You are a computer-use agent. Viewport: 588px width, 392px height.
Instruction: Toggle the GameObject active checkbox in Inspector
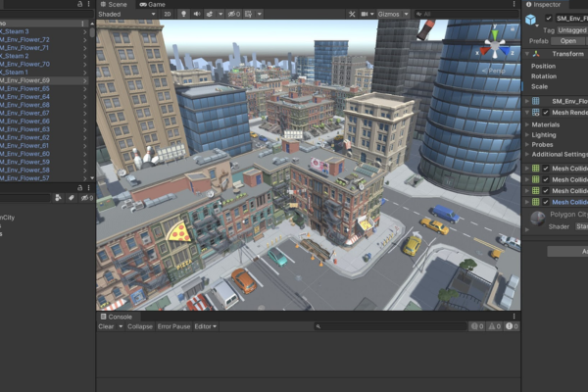pos(548,19)
